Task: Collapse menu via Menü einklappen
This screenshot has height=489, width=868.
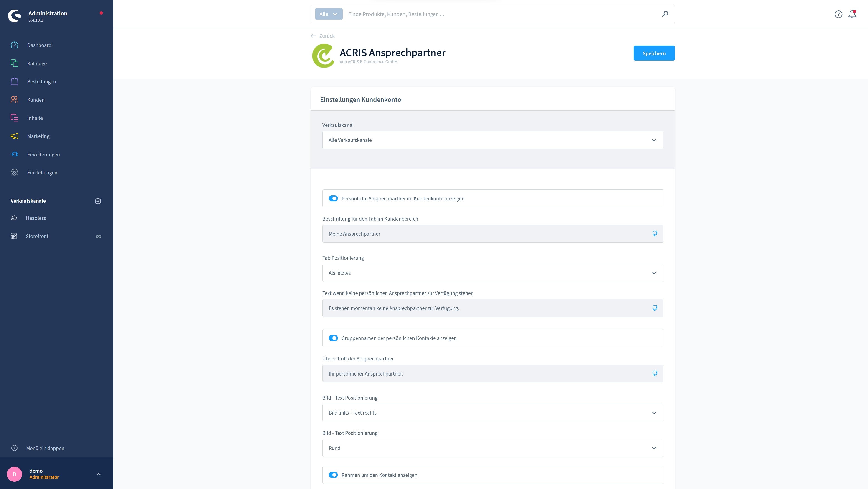Action: (x=45, y=448)
